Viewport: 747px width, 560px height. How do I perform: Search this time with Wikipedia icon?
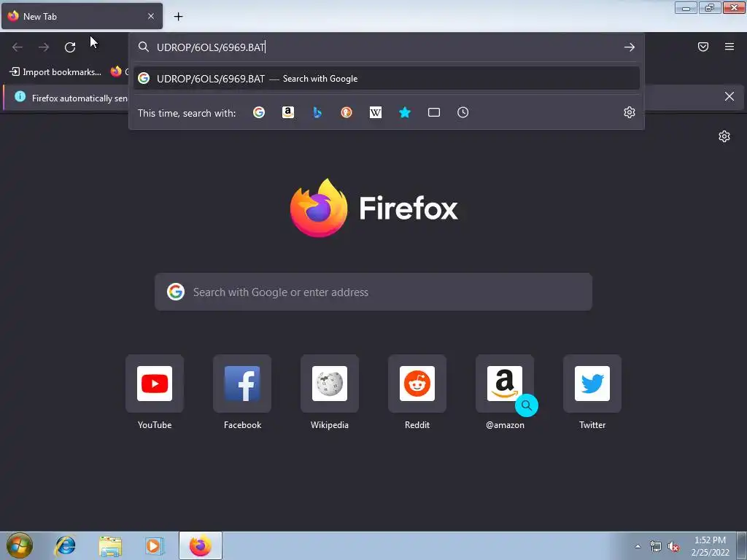[376, 112]
